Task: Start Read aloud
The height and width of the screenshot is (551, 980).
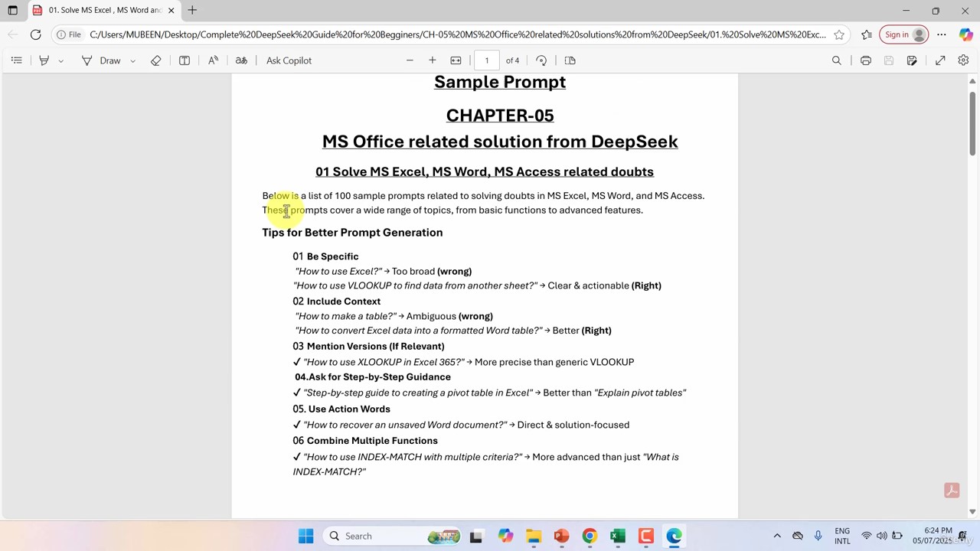Action: [214, 60]
